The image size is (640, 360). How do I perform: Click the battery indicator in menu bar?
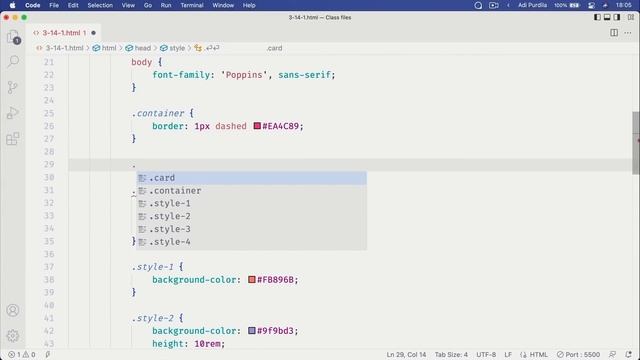567,5
